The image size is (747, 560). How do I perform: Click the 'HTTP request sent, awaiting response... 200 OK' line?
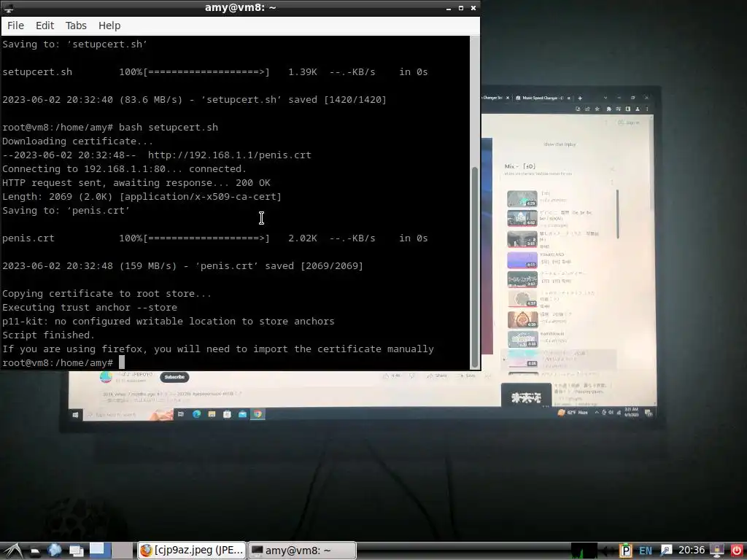136,183
